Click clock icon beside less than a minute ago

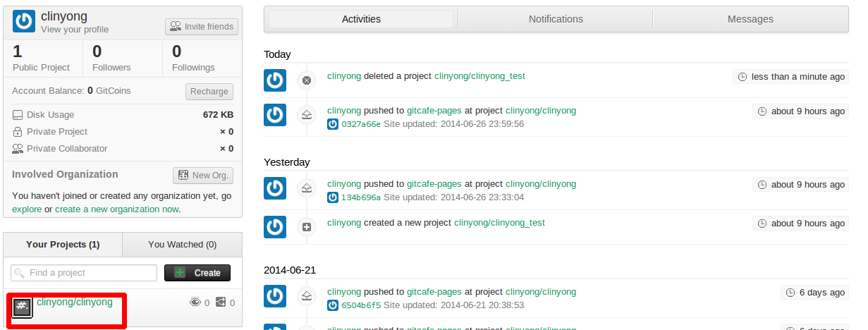coord(742,77)
